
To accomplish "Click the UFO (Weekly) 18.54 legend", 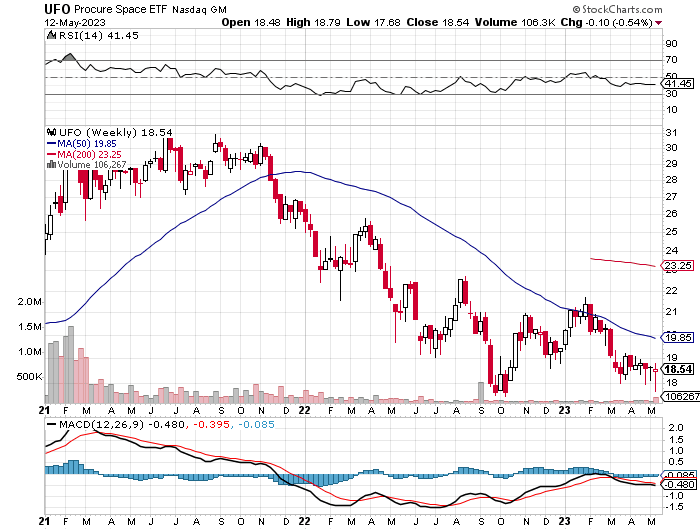I will click(116, 132).
